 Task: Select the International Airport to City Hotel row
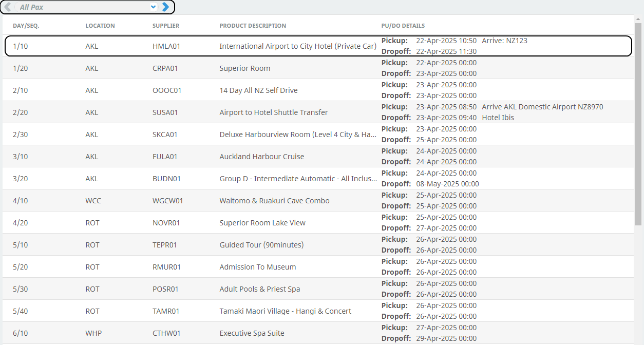point(297,46)
